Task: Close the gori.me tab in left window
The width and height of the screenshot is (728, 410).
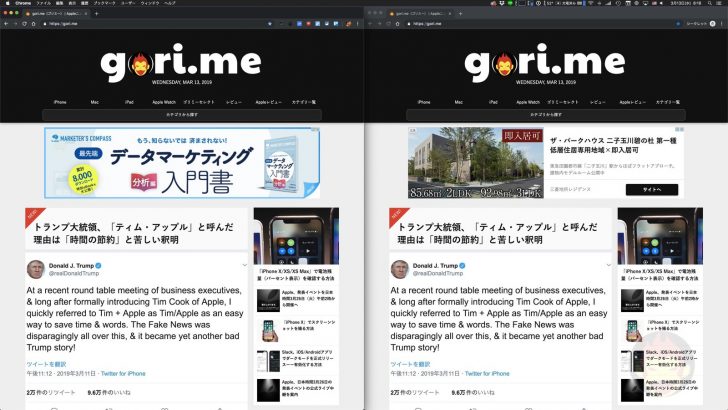Action: [x=86, y=13]
